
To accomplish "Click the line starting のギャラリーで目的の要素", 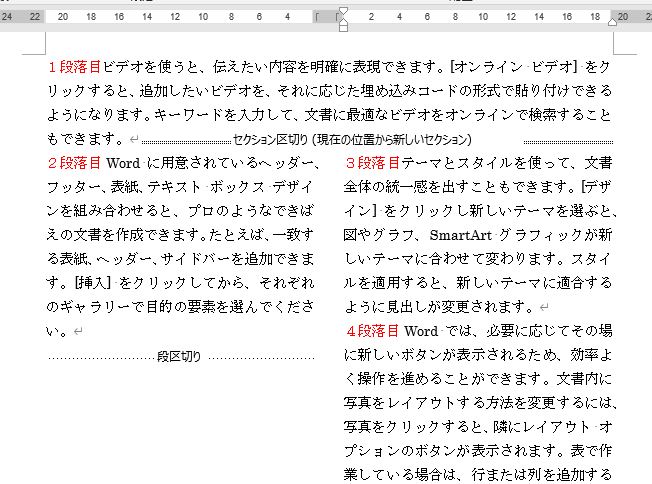I will (x=180, y=307).
